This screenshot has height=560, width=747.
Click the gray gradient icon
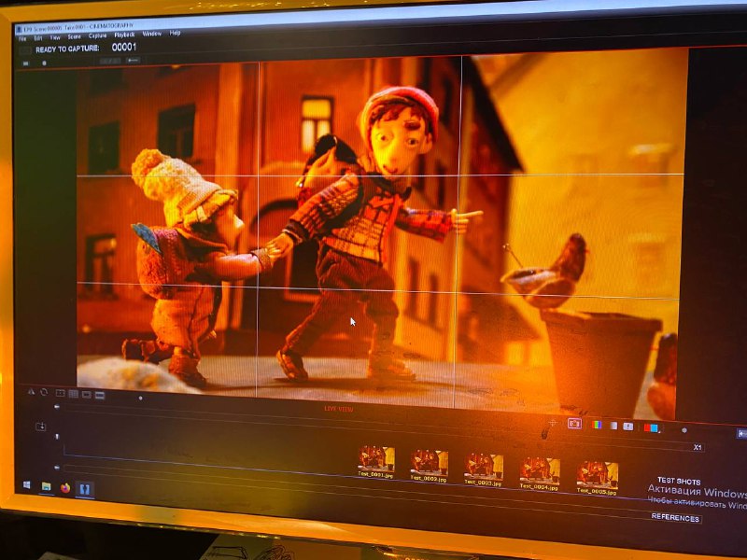coord(613,426)
